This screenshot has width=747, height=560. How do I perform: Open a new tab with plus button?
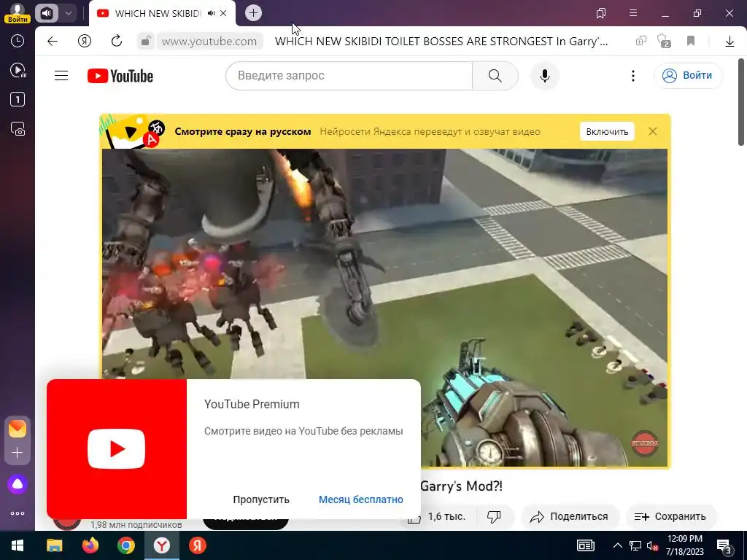253,13
